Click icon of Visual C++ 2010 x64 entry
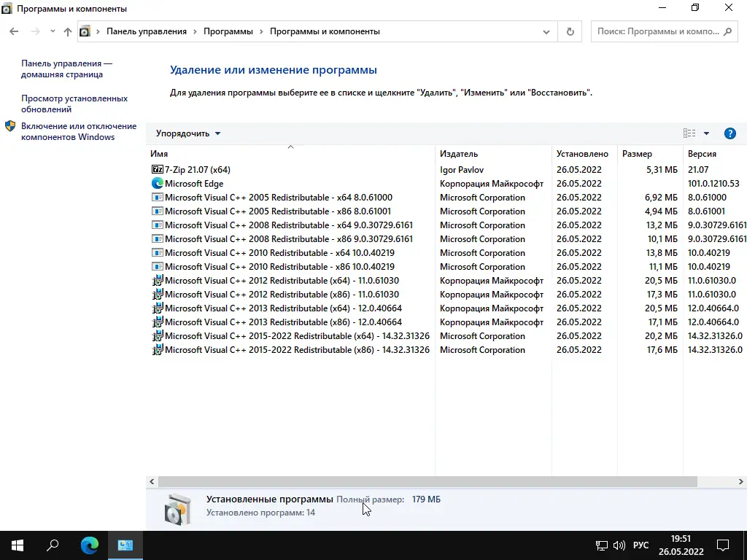The height and width of the screenshot is (560, 747). [x=158, y=252]
